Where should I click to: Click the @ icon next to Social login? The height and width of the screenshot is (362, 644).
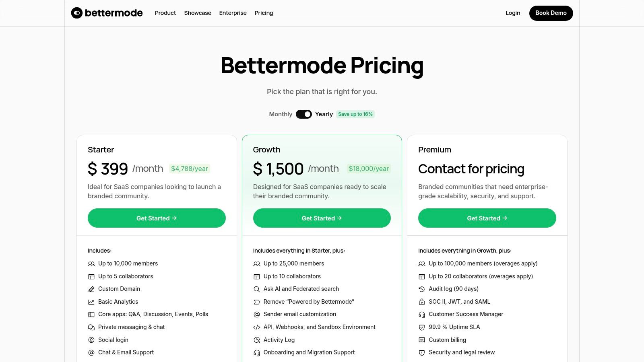(x=91, y=340)
